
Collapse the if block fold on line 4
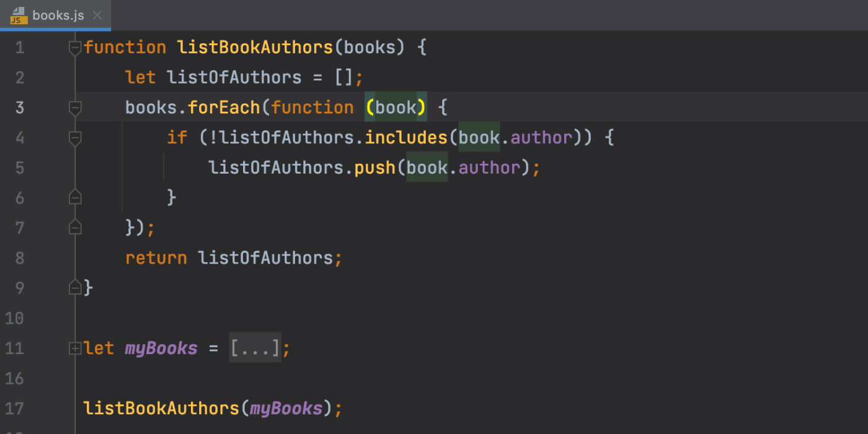tap(75, 138)
